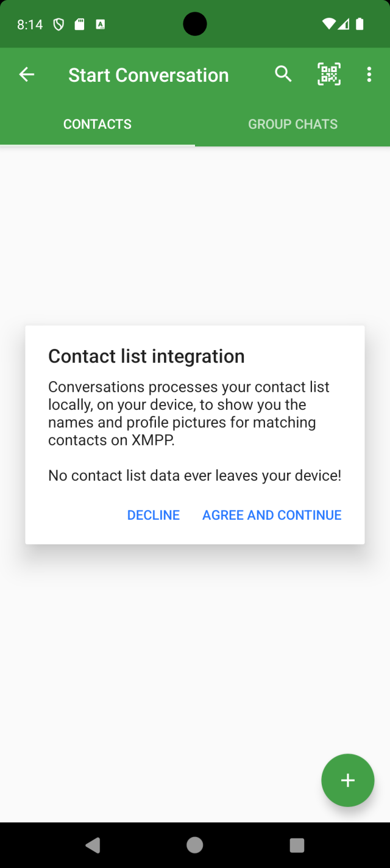Tap the back arrow in the header
This screenshot has height=868, width=390.
click(27, 75)
